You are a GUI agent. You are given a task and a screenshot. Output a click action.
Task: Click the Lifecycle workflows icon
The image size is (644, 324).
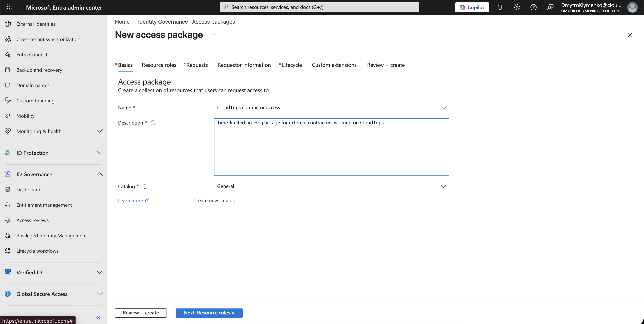pos(8,251)
